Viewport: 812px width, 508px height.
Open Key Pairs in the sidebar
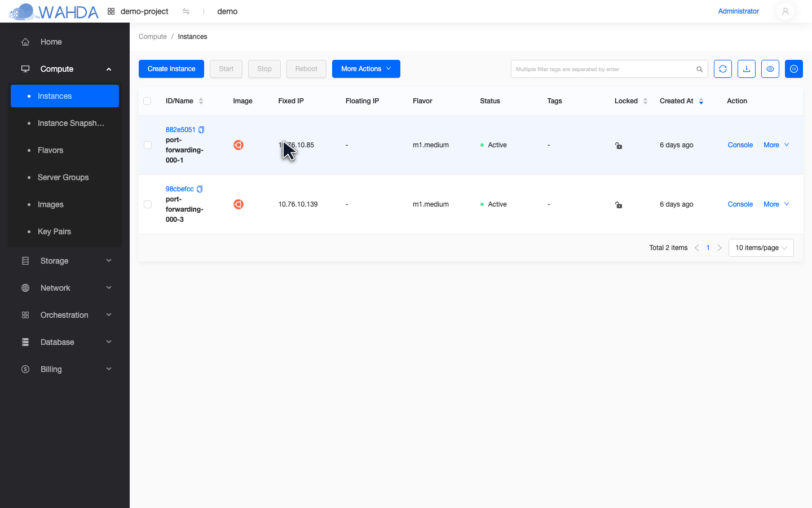pyautogui.click(x=65, y=231)
